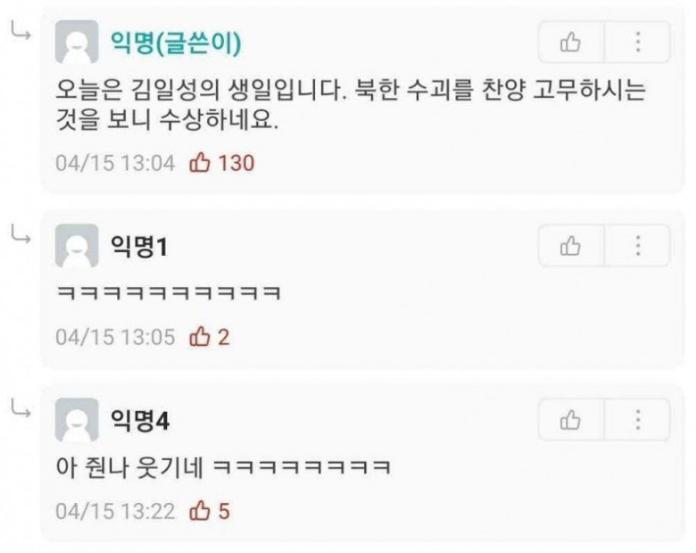Like the 익명4 comment using thumbs-up button
696x553 pixels.
571,420
